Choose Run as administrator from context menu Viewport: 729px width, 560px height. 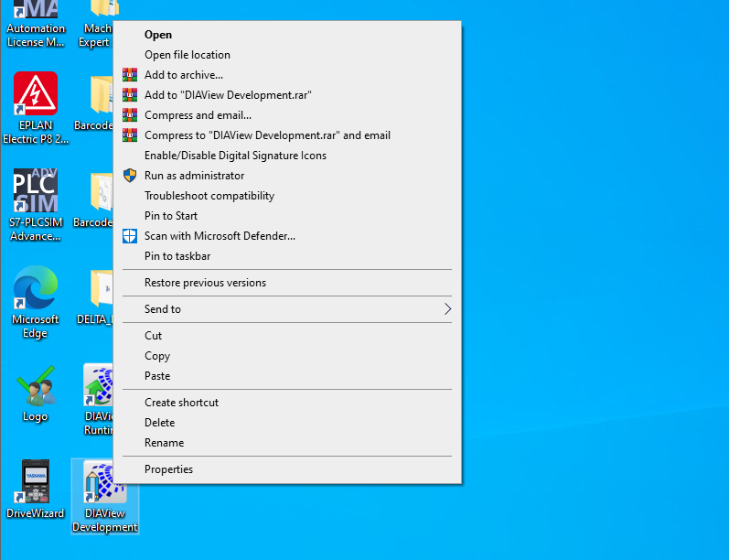[194, 176]
